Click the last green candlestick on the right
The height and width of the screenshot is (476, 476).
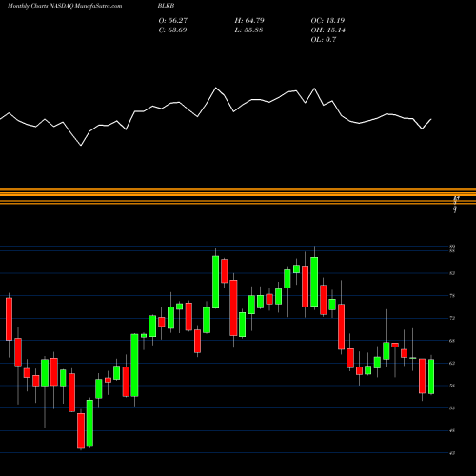[431, 376]
